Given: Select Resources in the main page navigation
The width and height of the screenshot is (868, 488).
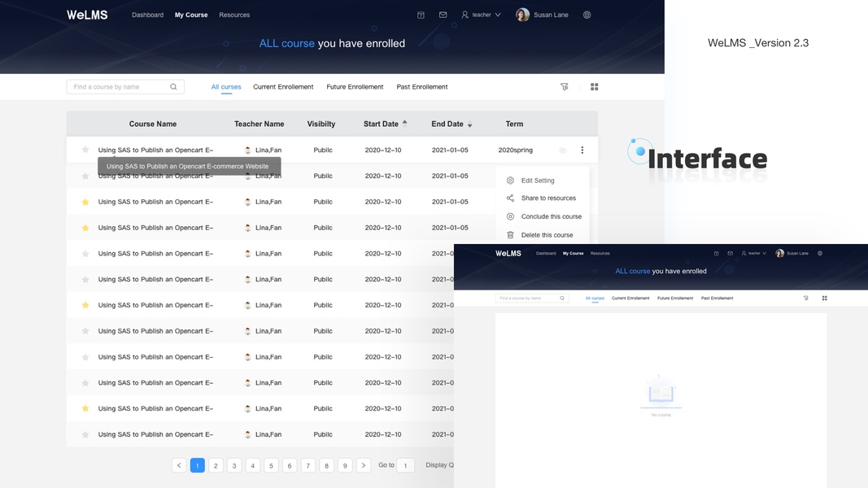Looking at the screenshot, I should tap(234, 15).
